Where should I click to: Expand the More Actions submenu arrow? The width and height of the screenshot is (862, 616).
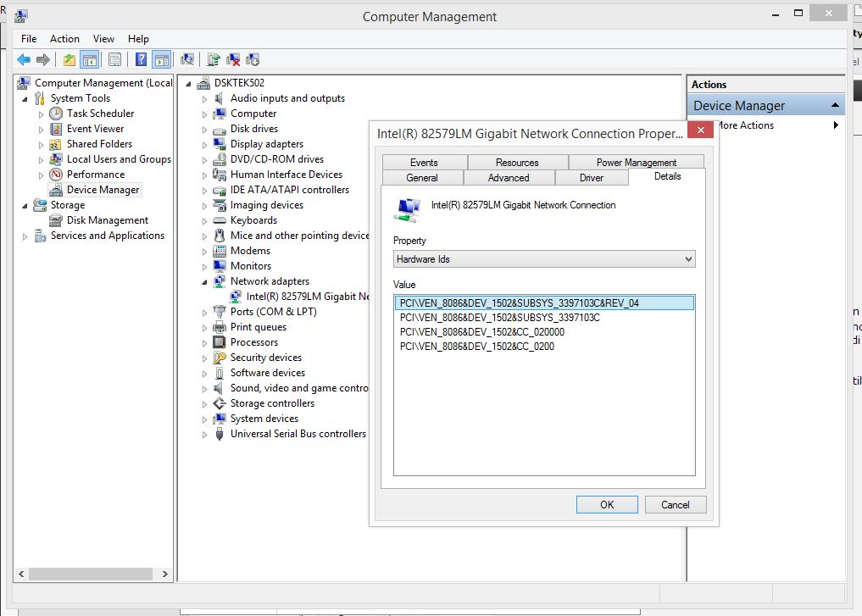tap(836, 125)
